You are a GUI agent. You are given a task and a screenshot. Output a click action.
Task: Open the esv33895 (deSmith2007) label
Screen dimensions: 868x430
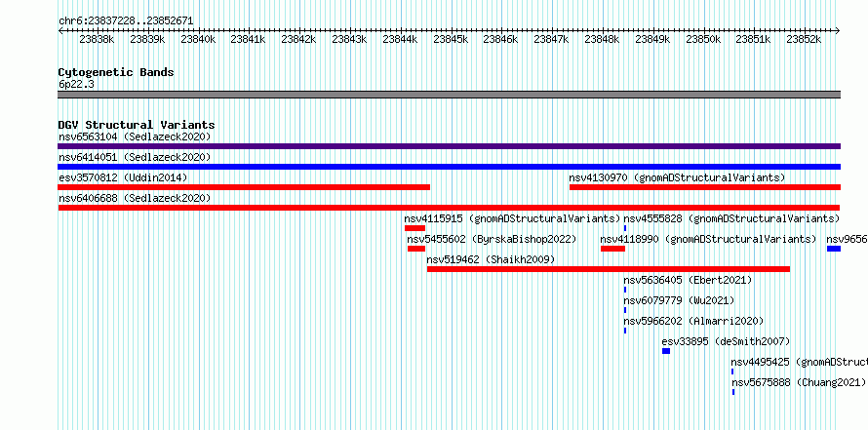[726, 341]
